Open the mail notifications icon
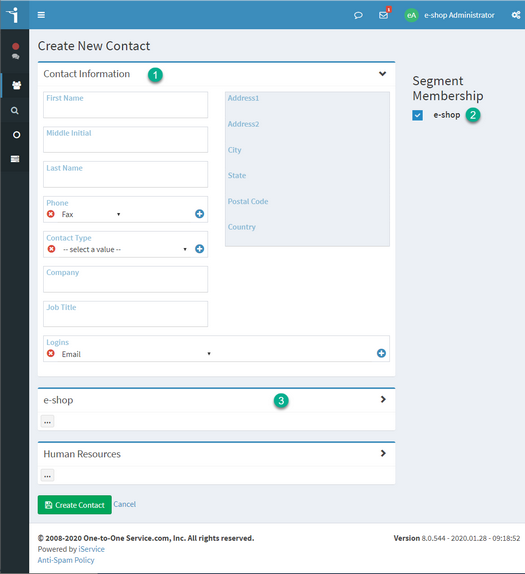 [384, 15]
